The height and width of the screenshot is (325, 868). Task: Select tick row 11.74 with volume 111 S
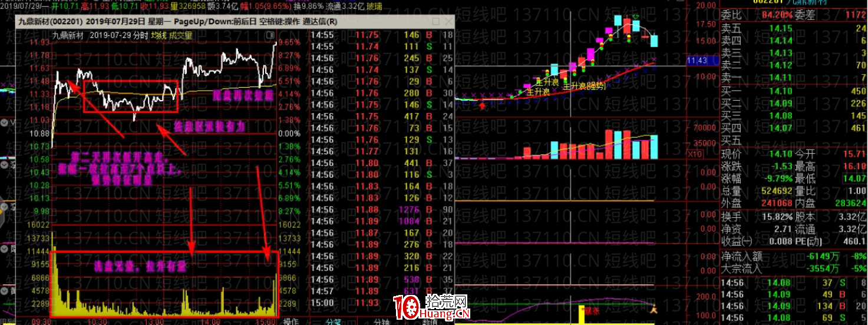point(381,47)
